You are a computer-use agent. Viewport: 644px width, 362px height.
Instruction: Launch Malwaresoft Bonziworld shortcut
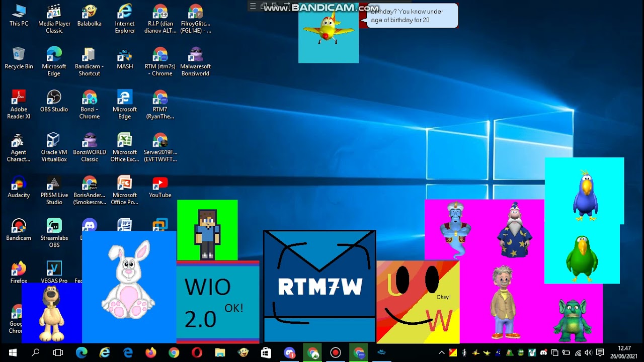click(195, 62)
